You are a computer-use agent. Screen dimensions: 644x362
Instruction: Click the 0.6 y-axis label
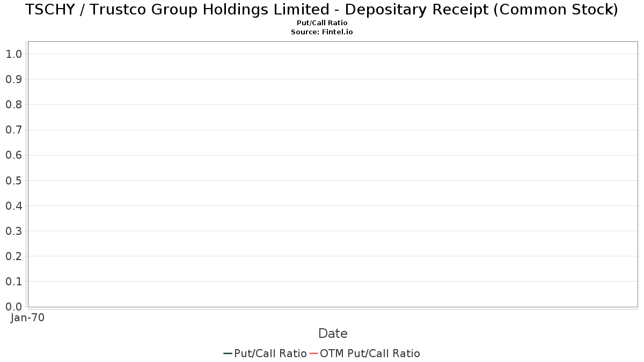click(13, 155)
